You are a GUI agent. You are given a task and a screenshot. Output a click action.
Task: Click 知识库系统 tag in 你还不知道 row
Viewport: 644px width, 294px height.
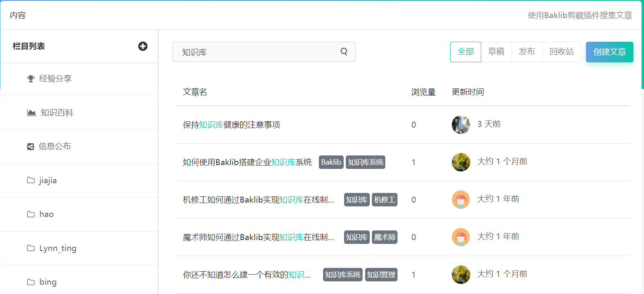click(343, 275)
